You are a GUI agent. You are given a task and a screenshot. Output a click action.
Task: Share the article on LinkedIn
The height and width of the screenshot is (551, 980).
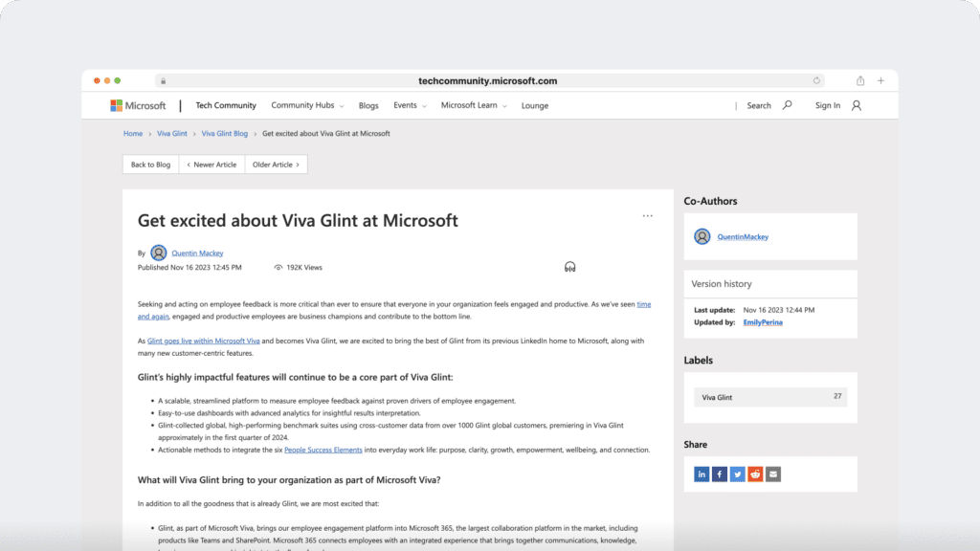(702, 474)
